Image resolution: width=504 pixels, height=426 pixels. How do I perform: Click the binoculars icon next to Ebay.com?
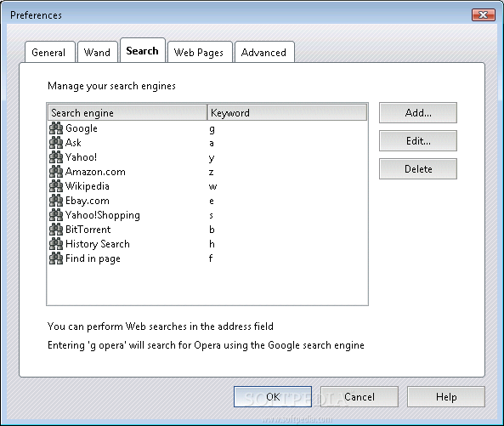coord(56,201)
